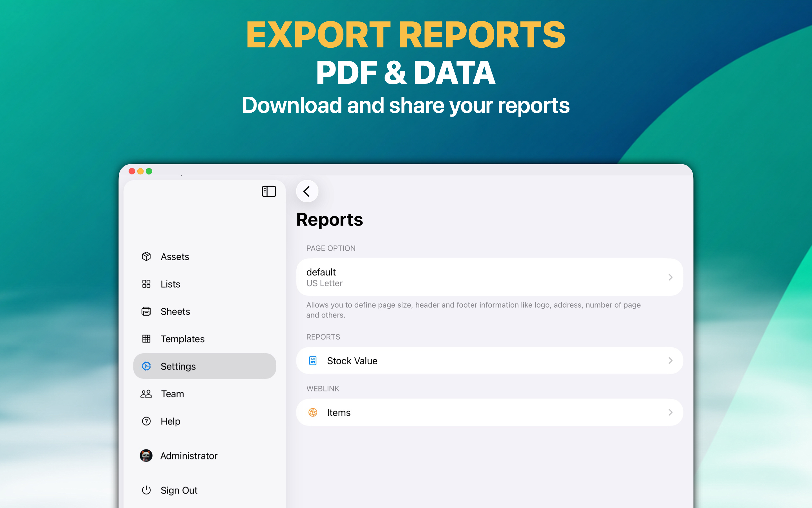Click the Team people icon

coord(146,394)
